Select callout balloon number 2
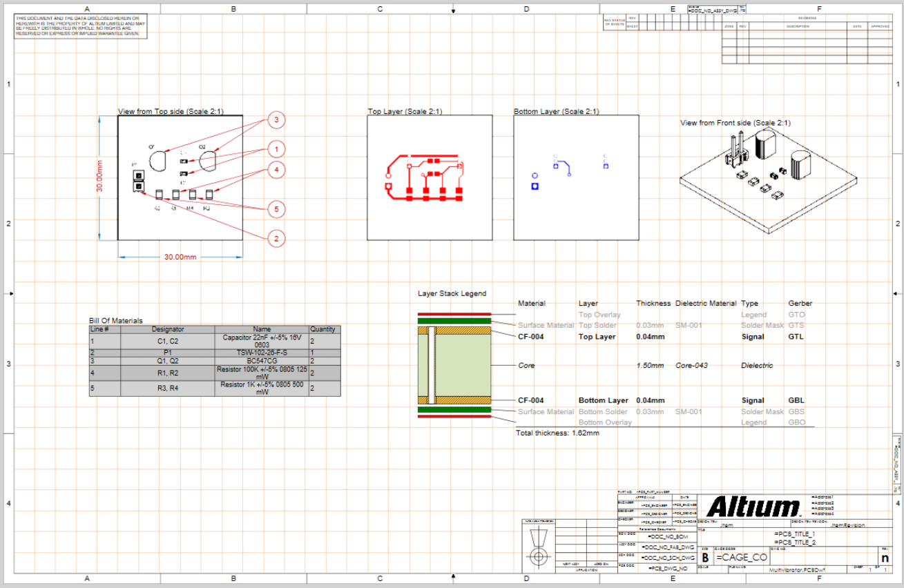Image resolution: width=904 pixels, height=588 pixels. pos(276,239)
